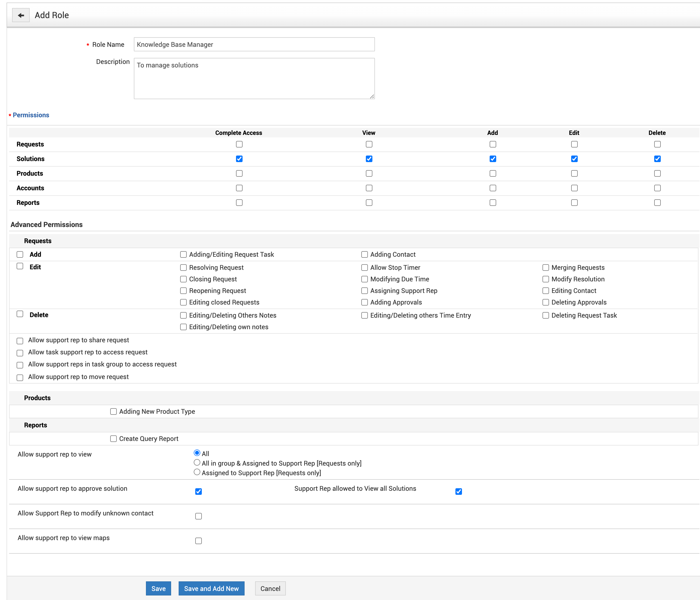Check Add permission for Products
700x600 pixels.
[493, 173]
